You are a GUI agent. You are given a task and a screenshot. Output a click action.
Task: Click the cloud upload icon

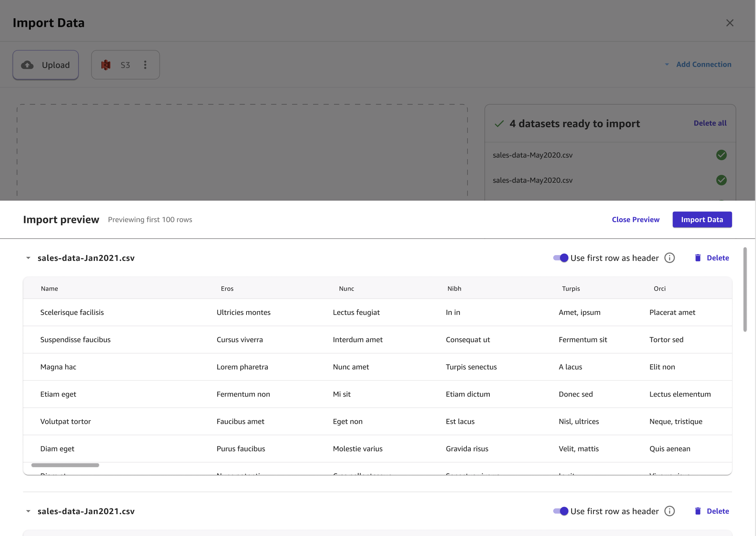27,65
